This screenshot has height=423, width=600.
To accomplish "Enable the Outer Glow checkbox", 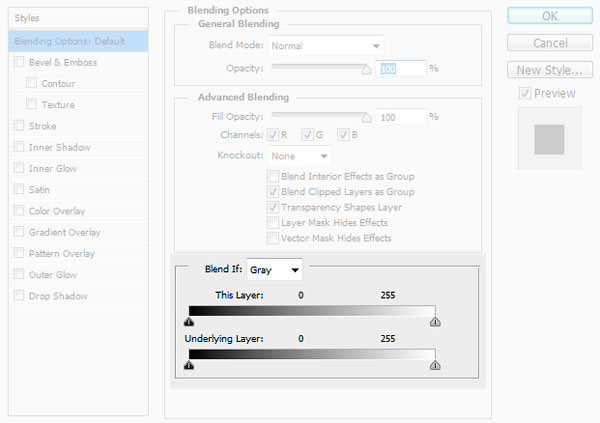I will (19, 274).
